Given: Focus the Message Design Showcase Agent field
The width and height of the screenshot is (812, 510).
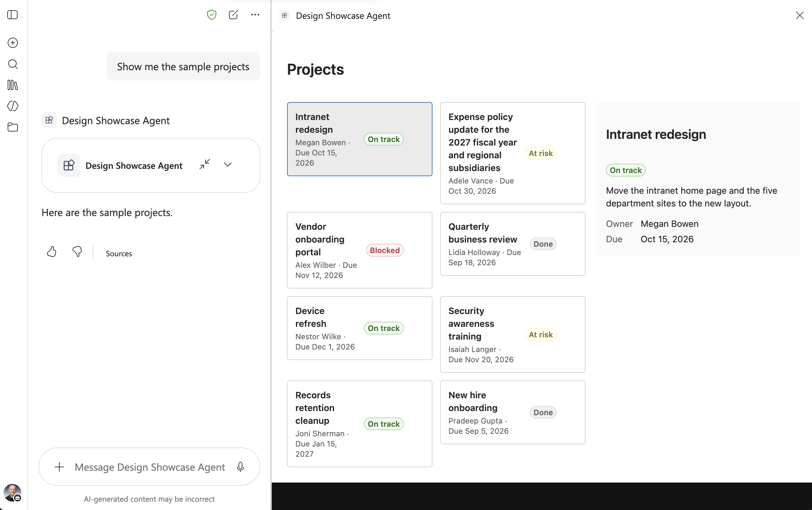Looking at the screenshot, I should [x=150, y=467].
